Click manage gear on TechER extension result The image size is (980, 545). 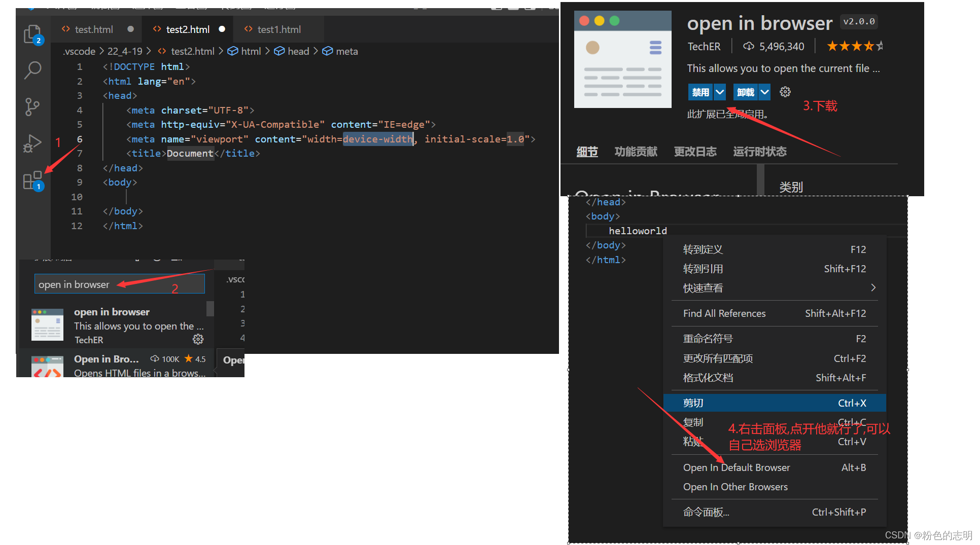click(198, 339)
